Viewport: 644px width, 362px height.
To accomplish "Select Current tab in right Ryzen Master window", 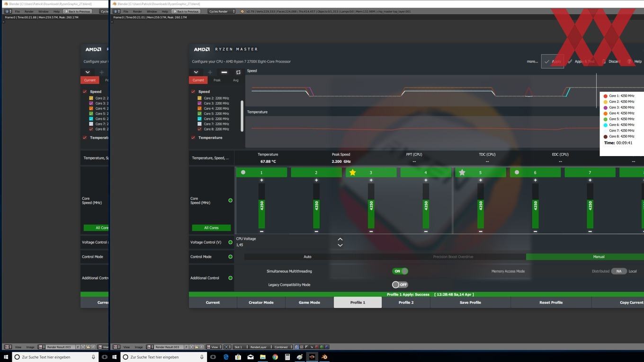I will (198, 80).
